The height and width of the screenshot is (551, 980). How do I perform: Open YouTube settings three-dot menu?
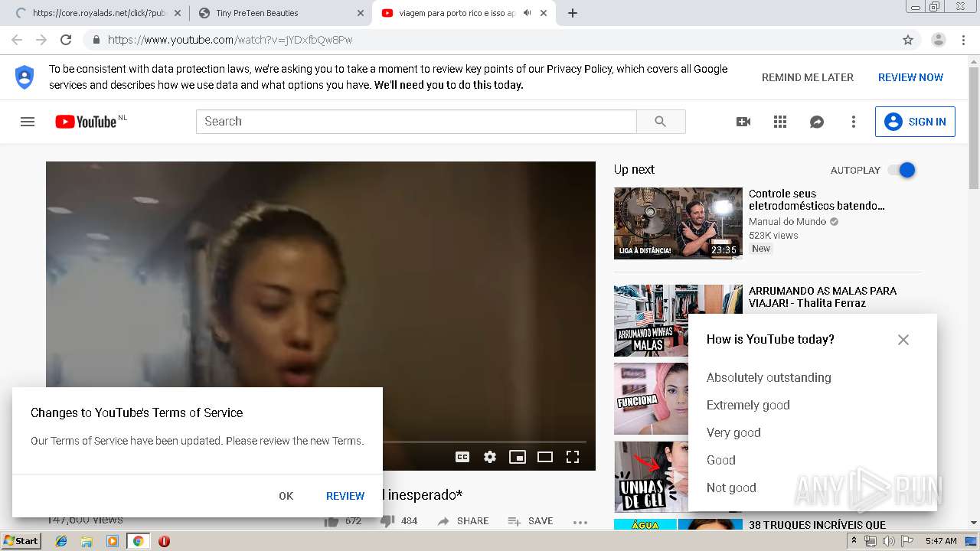click(x=854, y=122)
